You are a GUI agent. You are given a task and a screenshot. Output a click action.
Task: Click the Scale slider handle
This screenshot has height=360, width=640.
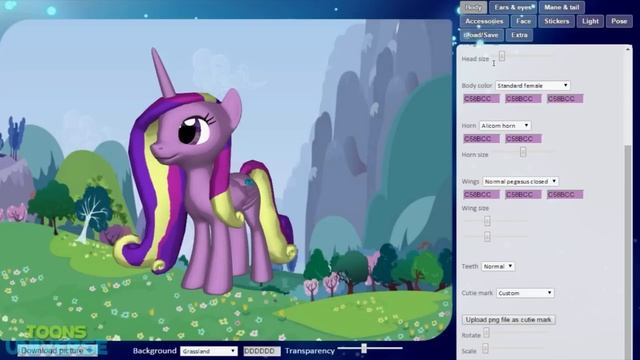click(x=485, y=349)
